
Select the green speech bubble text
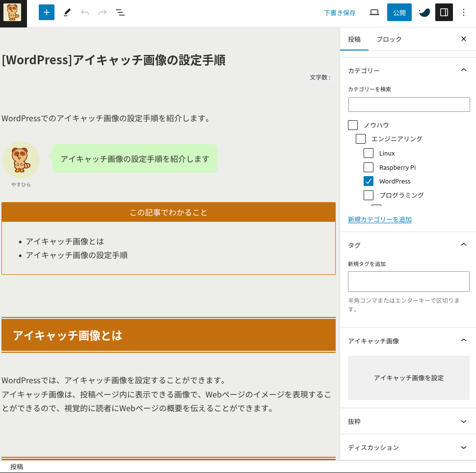tap(135, 159)
